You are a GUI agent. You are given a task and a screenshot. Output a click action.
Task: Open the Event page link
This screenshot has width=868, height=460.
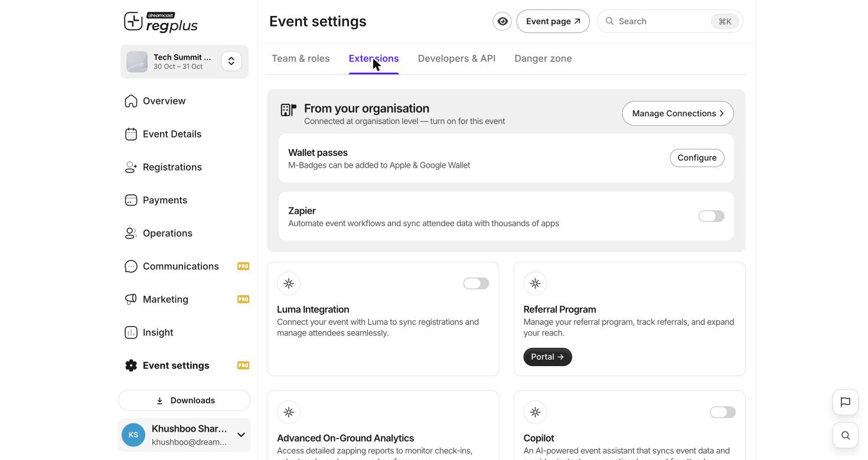click(x=553, y=21)
